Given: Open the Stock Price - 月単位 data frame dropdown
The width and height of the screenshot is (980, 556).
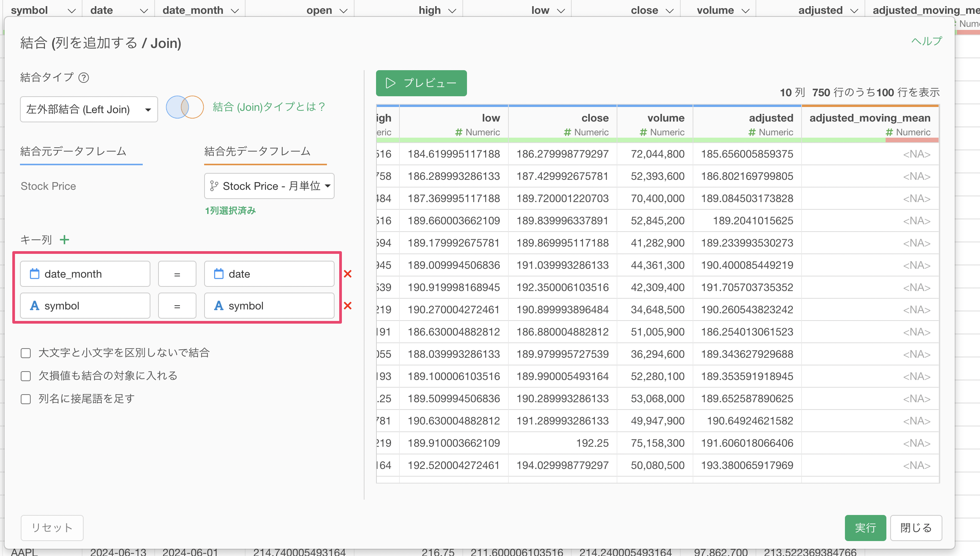Looking at the screenshot, I should tap(269, 186).
